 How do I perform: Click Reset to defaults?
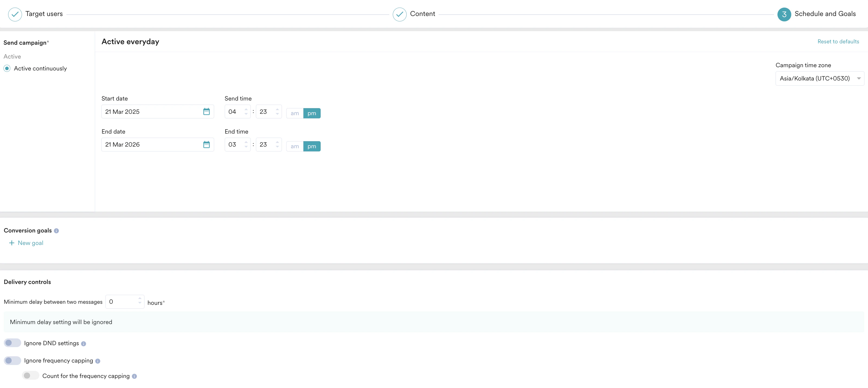point(838,41)
